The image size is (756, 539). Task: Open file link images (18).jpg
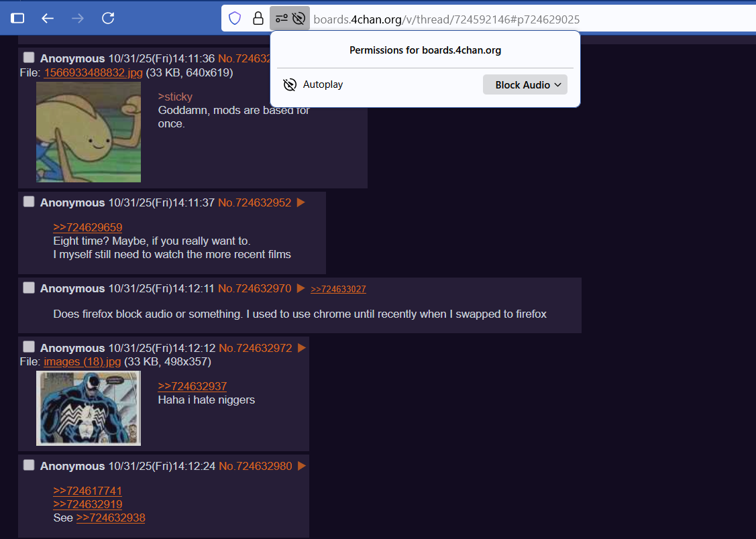(83, 362)
